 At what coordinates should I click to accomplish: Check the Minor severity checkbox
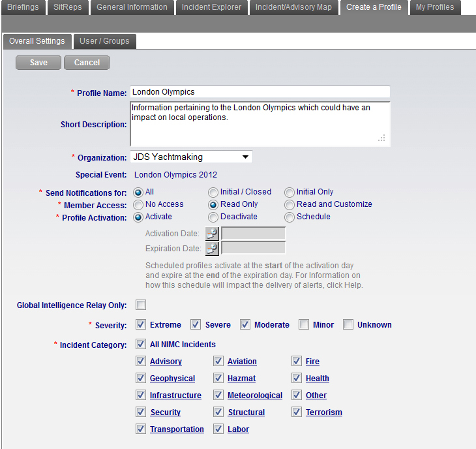coord(304,324)
